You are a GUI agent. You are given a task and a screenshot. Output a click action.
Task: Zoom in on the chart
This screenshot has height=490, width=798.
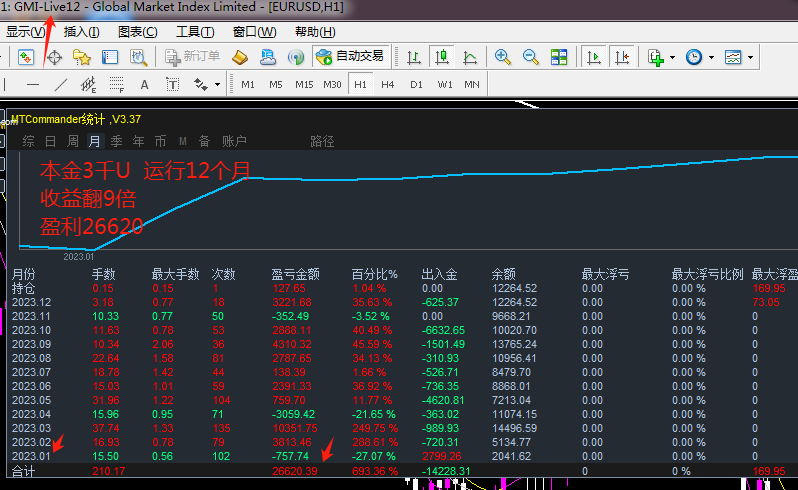click(503, 57)
